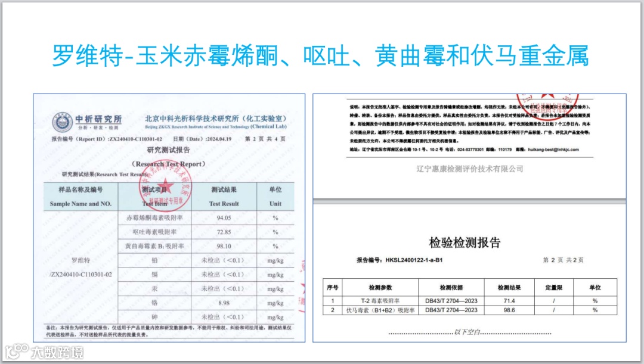This screenshot has height=364, width=644.
Task: Click the 第 2 页 共 2 页 page indicator
Action: click(563, 260)
